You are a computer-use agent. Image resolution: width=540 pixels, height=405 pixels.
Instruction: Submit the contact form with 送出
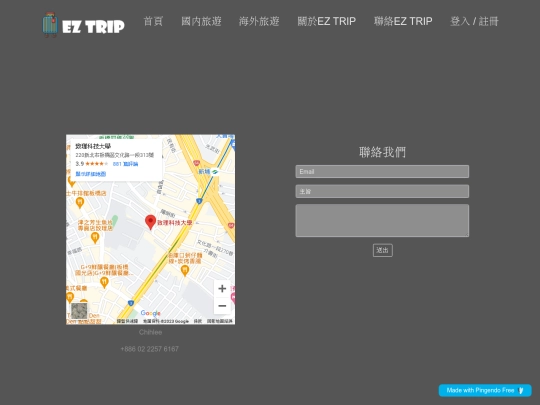point(382,250)
